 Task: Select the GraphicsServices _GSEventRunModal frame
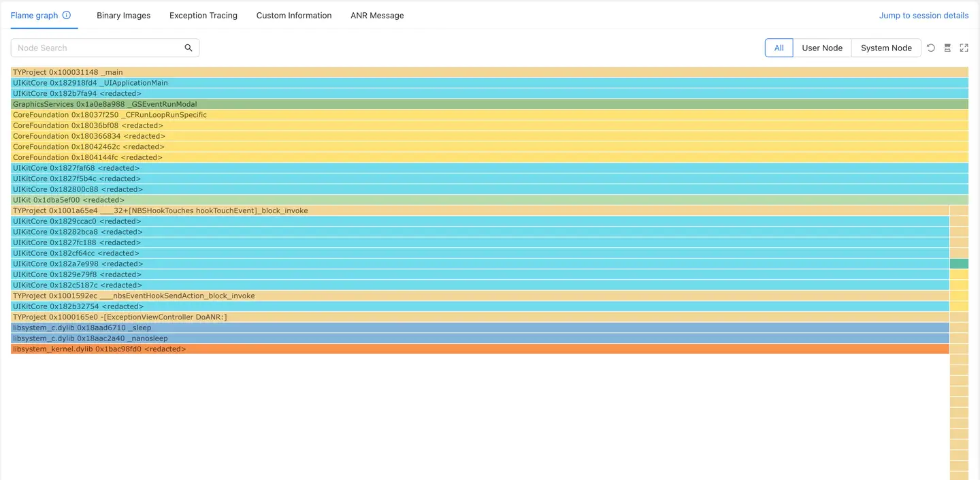point(476,104)
